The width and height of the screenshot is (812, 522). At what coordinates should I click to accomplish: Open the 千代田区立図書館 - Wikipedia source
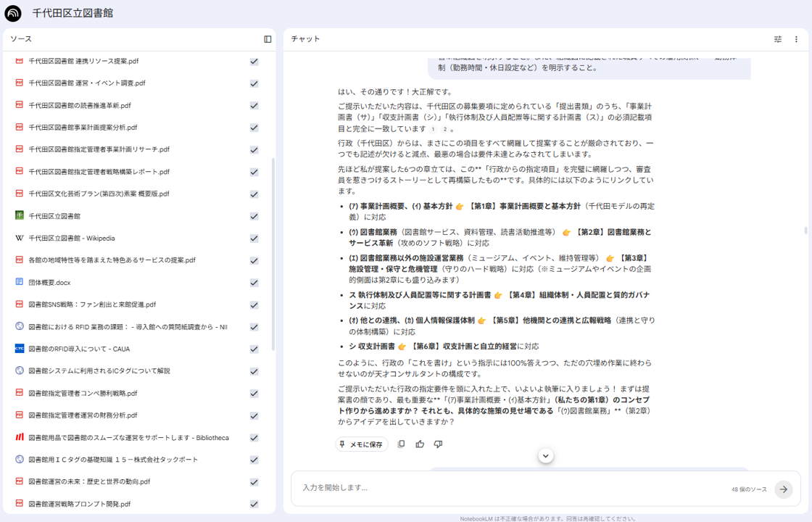72,238
